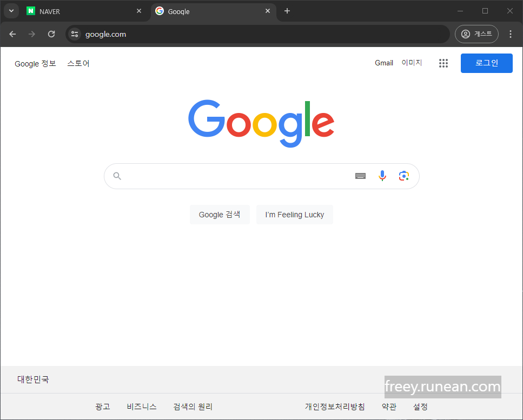This screenshot has height=420, width=523.
Task: Open Chrome's three-dot menu
Action: 511,34
